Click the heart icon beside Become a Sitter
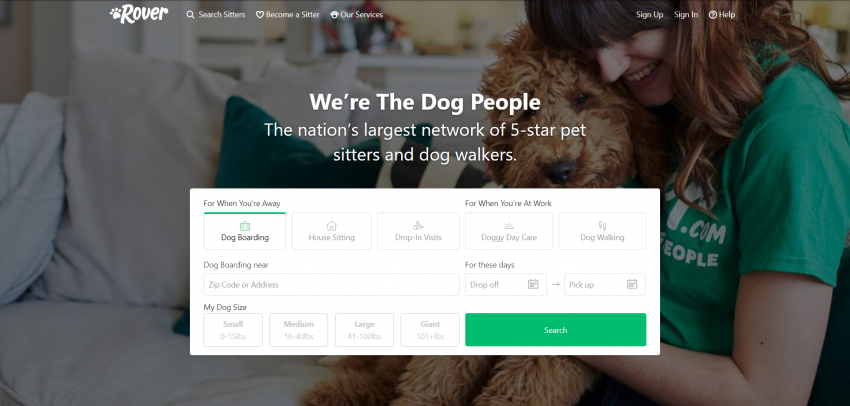Viewport: 850px width, 406px height. coord(260,15)
